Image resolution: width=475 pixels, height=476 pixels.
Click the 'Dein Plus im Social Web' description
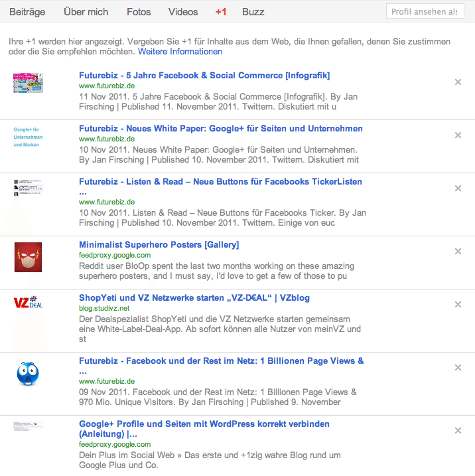coord(210,460)
